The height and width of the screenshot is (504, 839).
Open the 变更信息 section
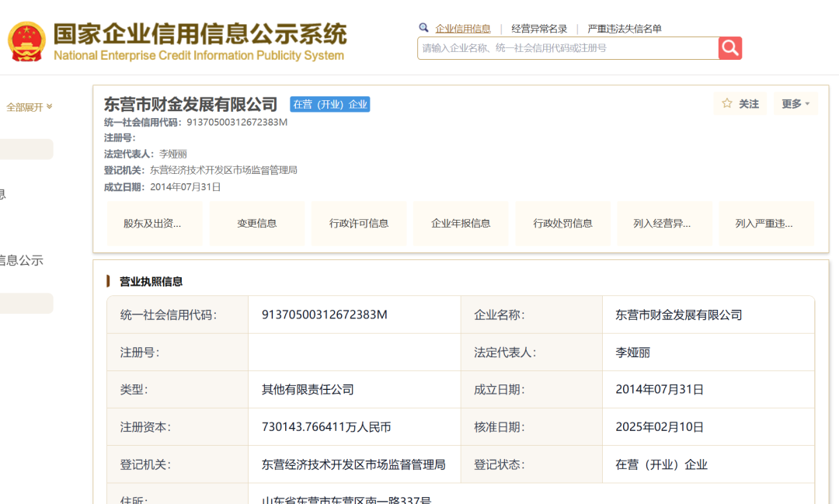(x=256, y=224)
